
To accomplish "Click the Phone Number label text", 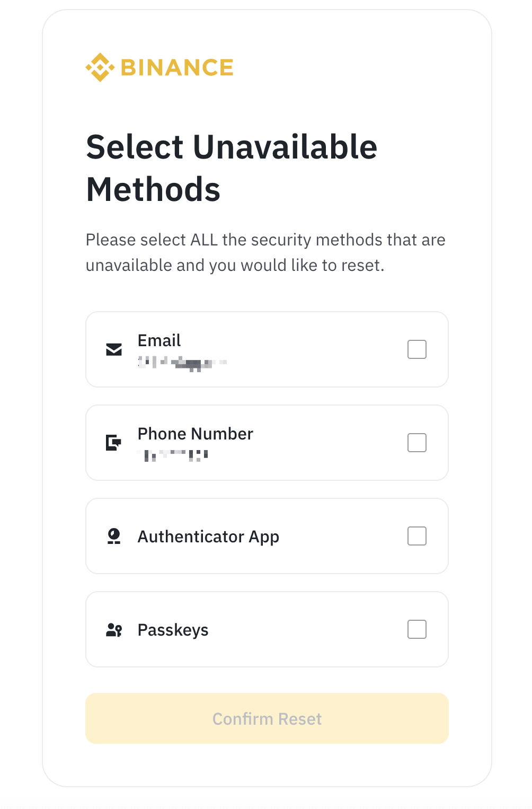I will pyautogui.click(x=196, y=434).
